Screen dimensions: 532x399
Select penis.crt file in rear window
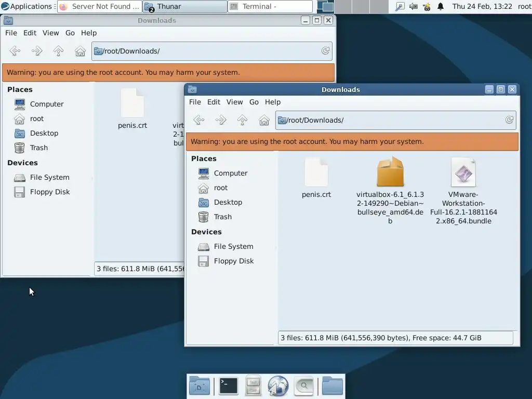coord(132,103)
